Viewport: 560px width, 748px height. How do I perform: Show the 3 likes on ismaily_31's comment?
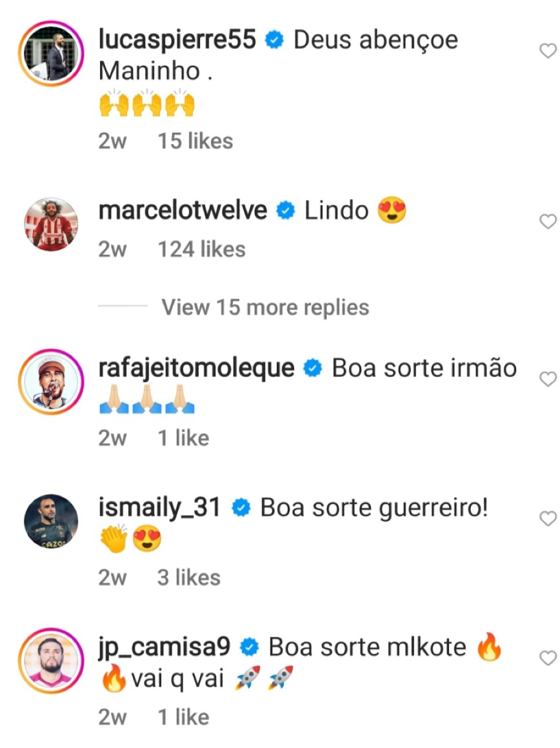[188, 577]
